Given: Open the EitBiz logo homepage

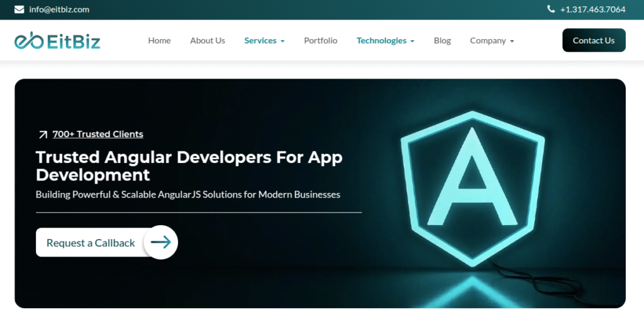Looking at the screenshot, I should 57,41.
